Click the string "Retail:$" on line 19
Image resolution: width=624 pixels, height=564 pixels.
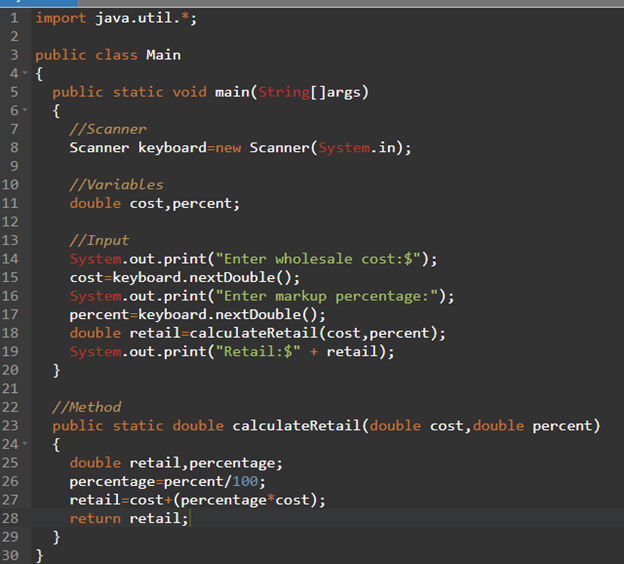[258, 351]
